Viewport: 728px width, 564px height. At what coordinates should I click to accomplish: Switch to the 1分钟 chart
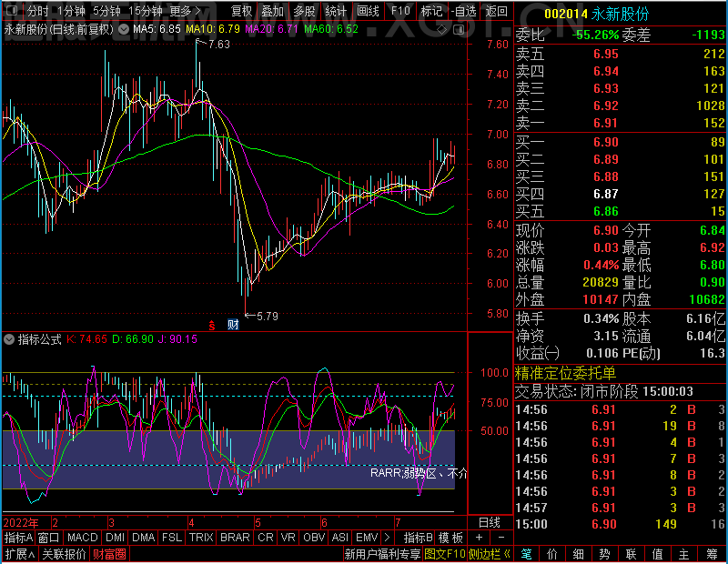tap(72, 11)
